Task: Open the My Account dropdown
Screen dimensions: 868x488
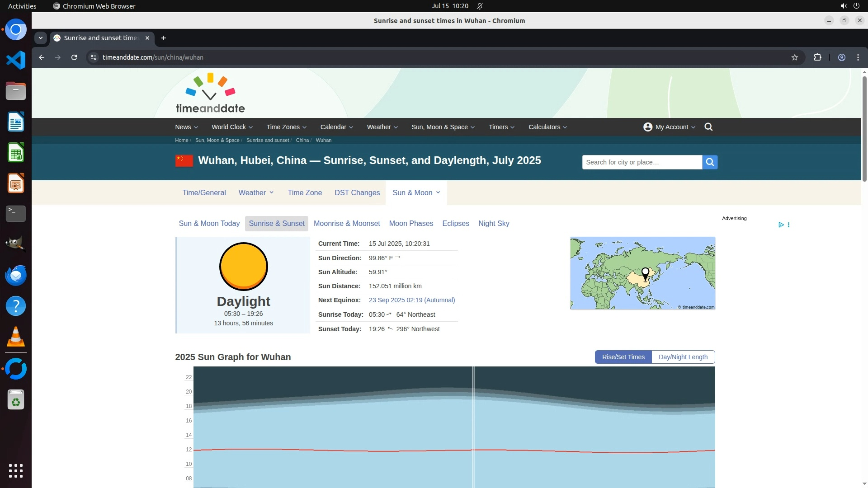Action: point(669,127)
